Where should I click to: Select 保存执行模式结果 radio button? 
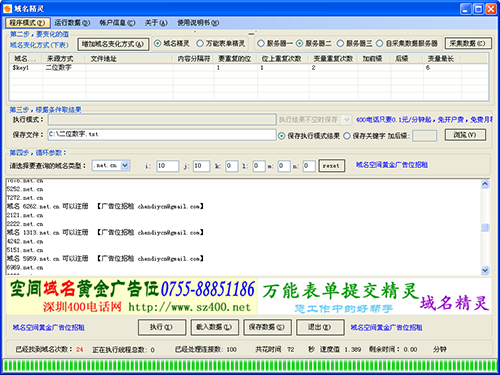309,136
